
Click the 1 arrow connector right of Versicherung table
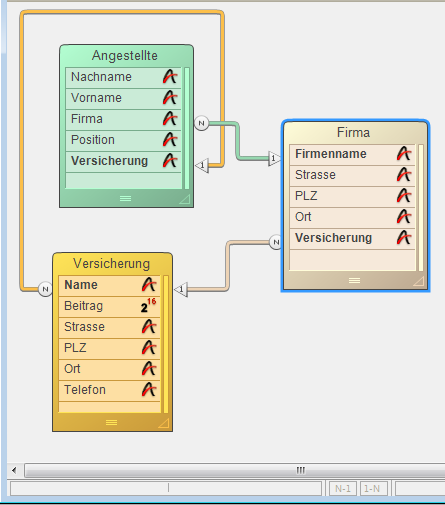181,289
